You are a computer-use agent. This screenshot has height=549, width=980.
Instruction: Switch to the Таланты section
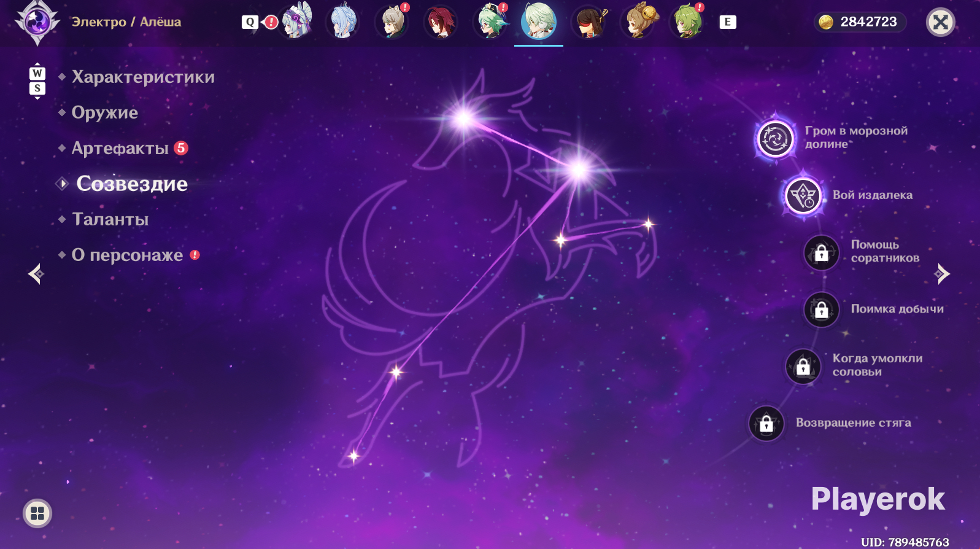pyautogui.click(x=110, y=219)
